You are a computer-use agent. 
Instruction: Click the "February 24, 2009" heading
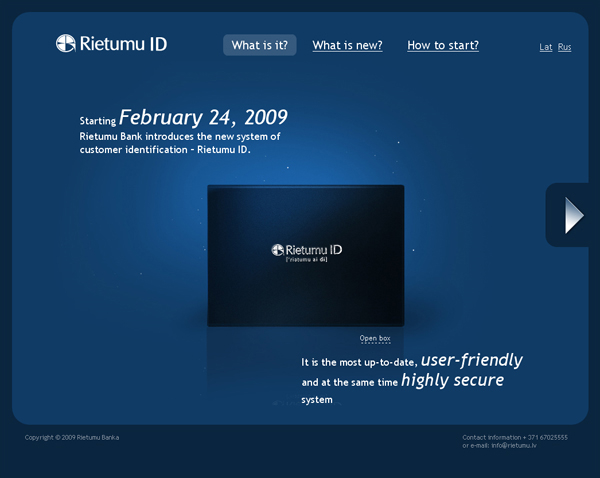click(x=203, y=117)
